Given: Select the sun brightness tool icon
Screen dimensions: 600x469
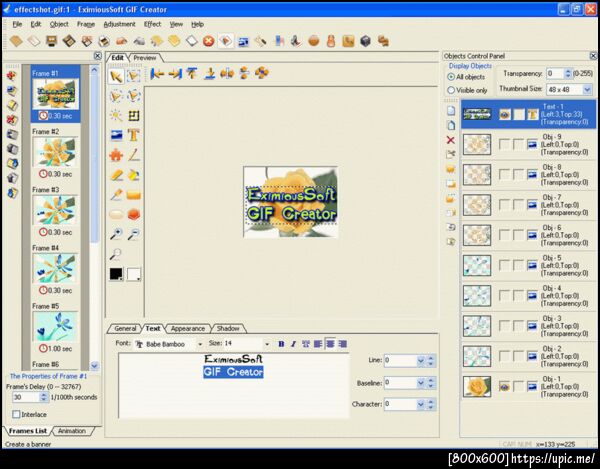Looking at the screenshot, I should (x=116, y=115).
